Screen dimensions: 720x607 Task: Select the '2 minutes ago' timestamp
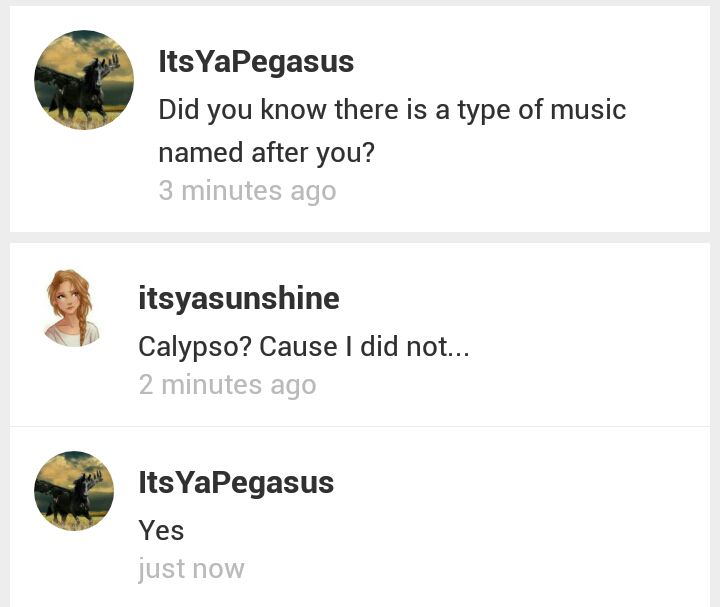(x=227, y=385)
